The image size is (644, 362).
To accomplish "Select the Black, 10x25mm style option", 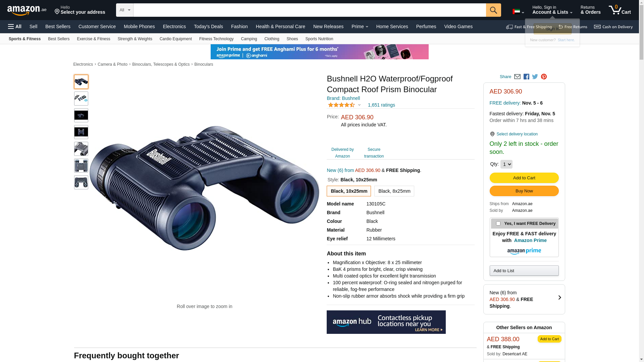I will pos(349,191).
